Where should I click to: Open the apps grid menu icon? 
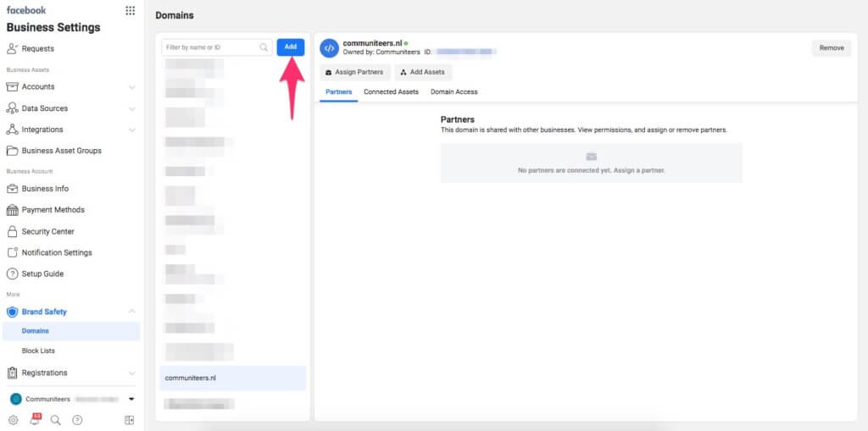tap(130, 10)
